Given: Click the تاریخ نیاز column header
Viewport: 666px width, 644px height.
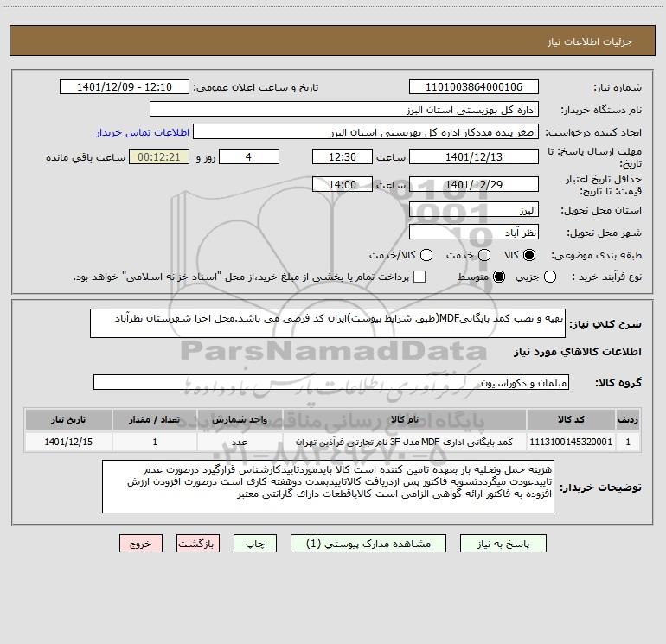Looking at the screenshot, I should [x=68, y=419].
